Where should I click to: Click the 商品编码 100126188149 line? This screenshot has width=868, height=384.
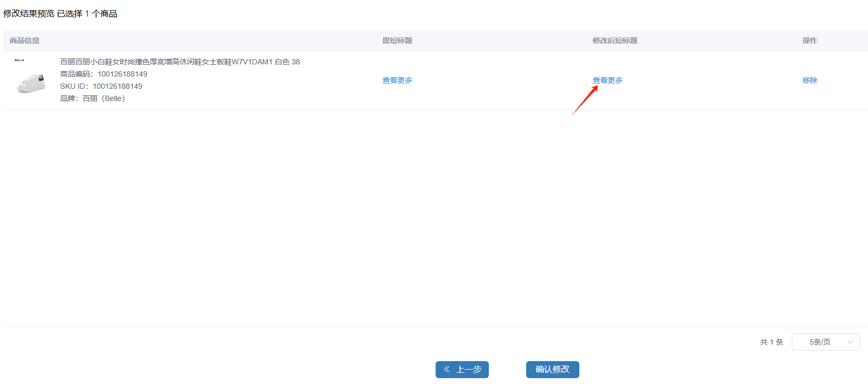[x=103, y=74]
